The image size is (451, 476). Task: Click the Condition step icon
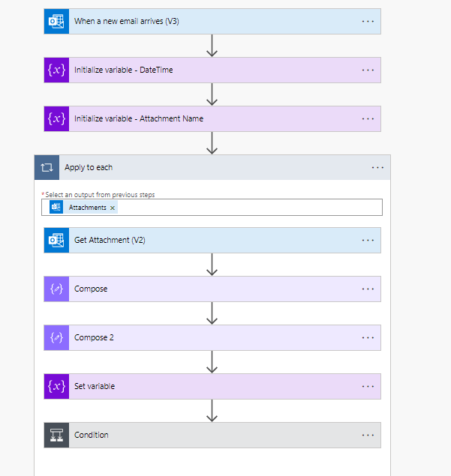56,435
